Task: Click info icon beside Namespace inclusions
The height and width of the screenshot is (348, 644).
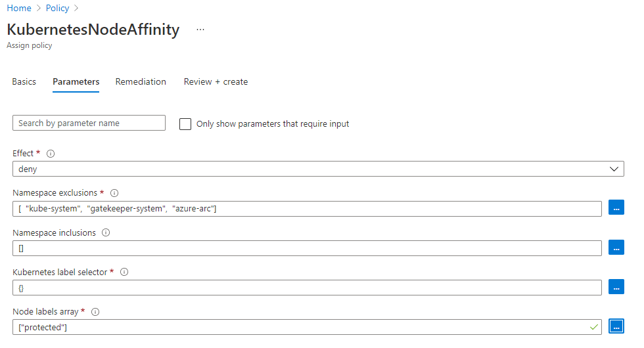Action: coord(106,232)
